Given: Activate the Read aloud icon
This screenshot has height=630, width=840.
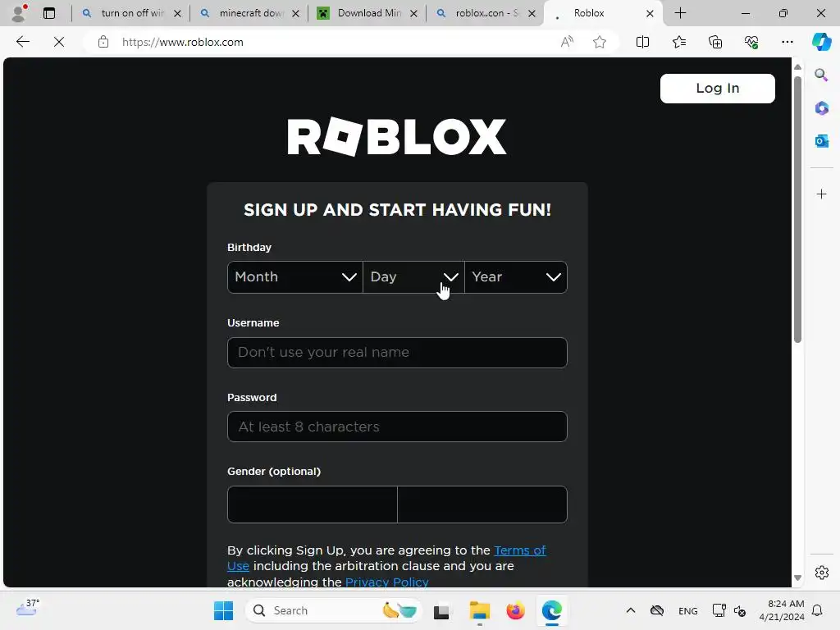Looking at the screenshot, I should [x=567, y=42].
